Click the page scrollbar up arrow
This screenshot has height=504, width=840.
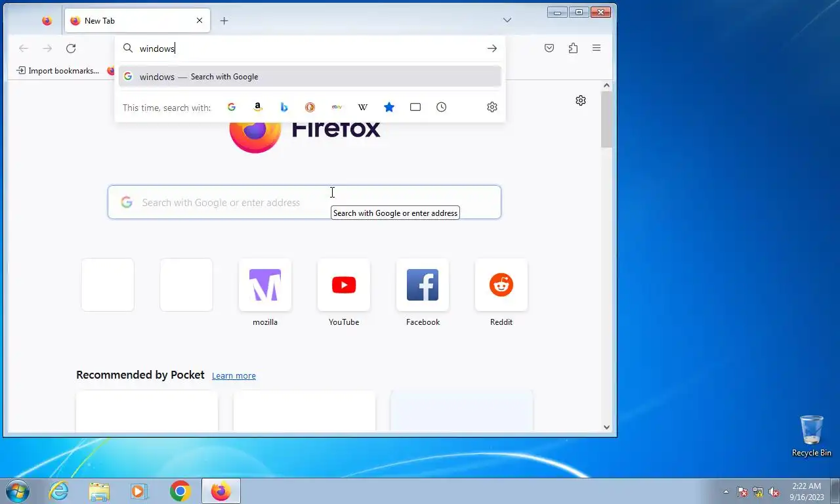[606, 85]
